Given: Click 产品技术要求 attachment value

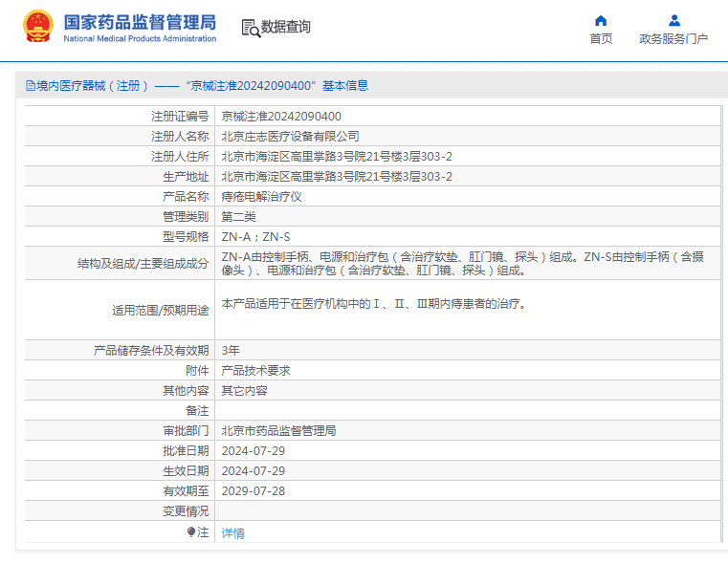Looking at the screenshot, I should [x=255, y=371].
